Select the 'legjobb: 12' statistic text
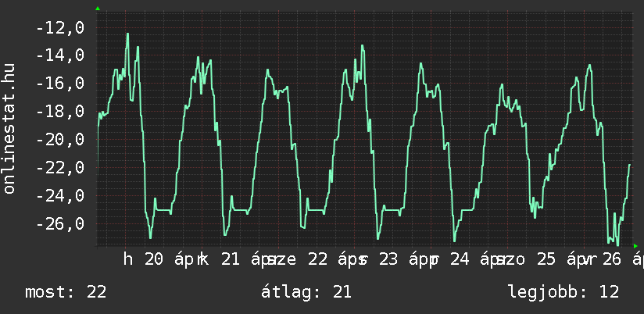The image size is (644, 314). 563,292
